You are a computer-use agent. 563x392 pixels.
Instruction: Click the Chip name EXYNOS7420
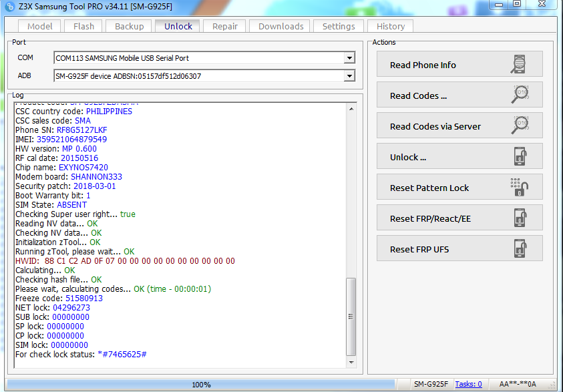point(83,167)
